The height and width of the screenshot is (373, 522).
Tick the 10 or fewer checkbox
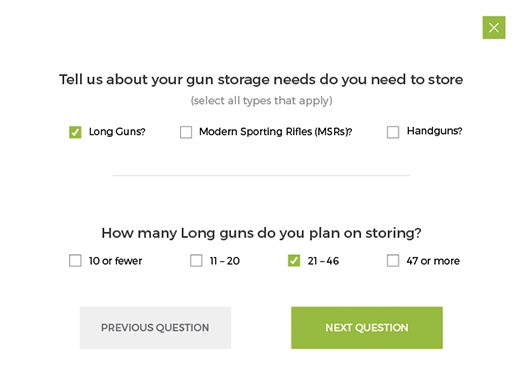click(x=75, y=261)
